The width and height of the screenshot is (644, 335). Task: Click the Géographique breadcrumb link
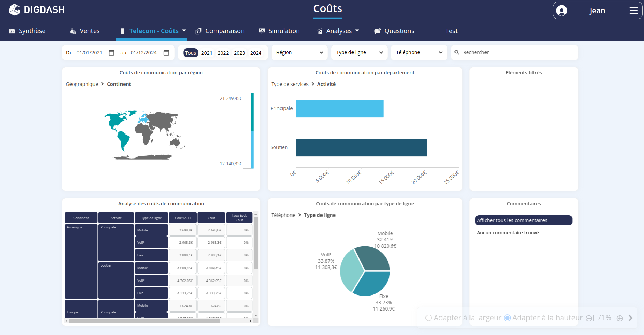pos(82,84)
